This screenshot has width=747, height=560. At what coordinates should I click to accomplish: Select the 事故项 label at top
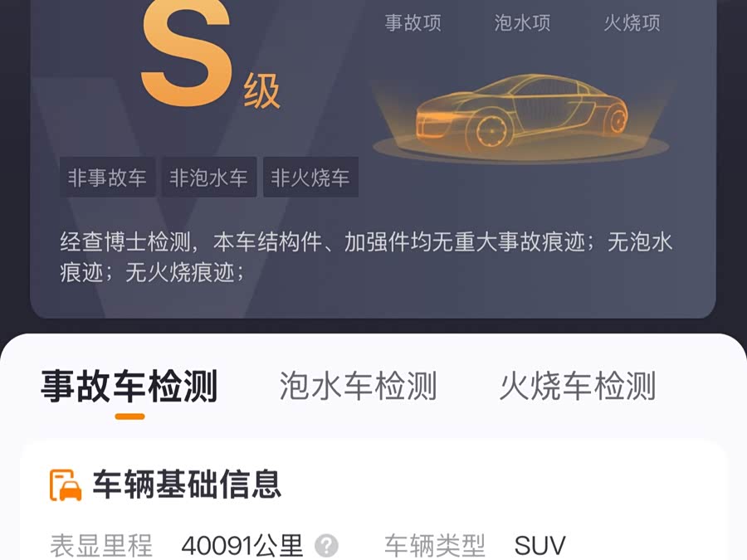coord(413,22)
